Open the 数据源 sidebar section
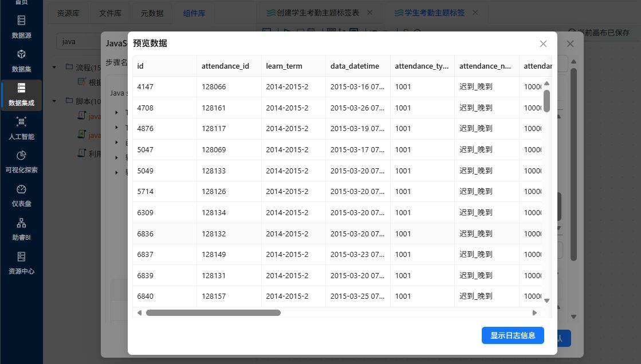The width and height of the screenshot is (641, 364). (x=21, y=27)
